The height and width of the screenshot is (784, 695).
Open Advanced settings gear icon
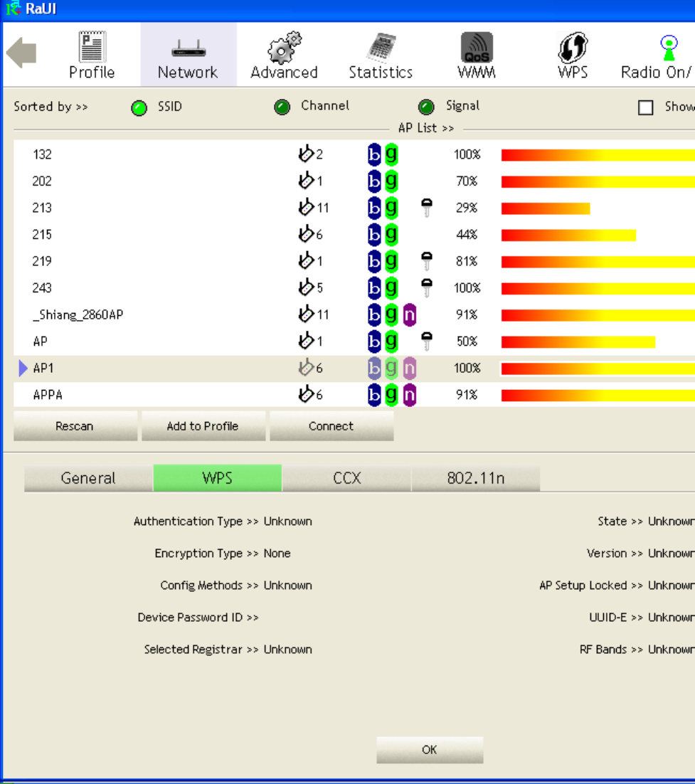[285, 47]
